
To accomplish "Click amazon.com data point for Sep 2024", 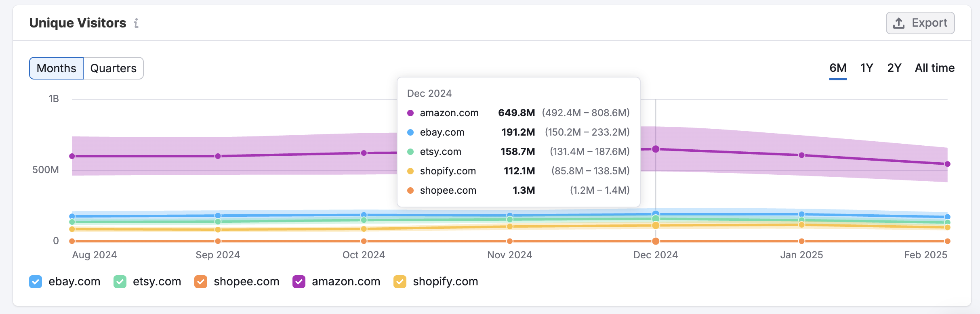I will click(218, 156).
